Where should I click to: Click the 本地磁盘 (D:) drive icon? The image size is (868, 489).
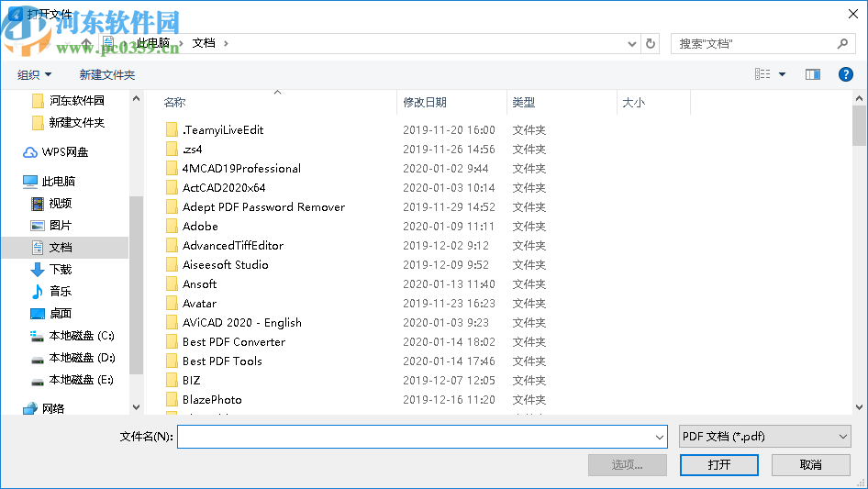tap(37, 360)
